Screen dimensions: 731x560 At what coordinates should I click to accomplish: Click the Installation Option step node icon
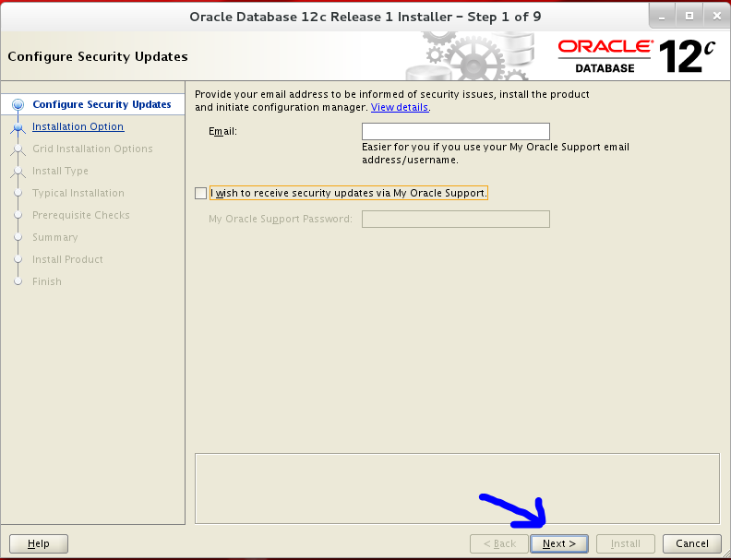18,126
